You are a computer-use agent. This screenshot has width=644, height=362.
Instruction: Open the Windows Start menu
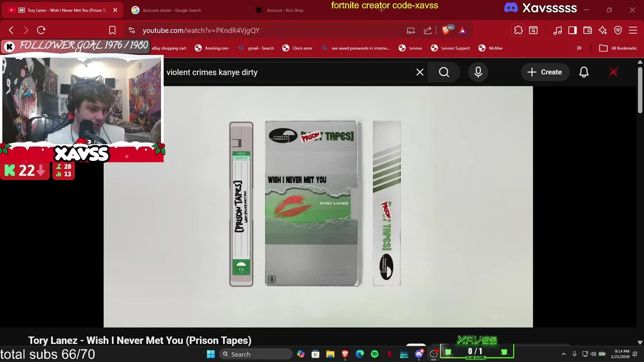click(x=210, y=354)
